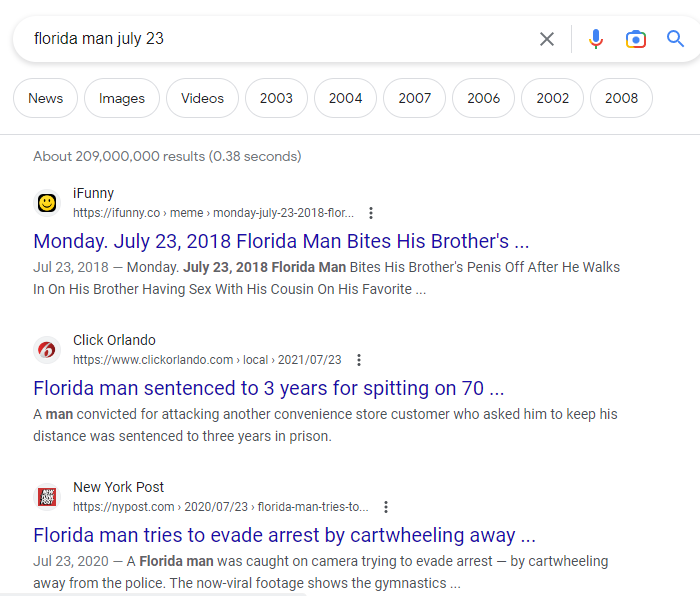Select the 2008 filter chip

tap(621, 98)
